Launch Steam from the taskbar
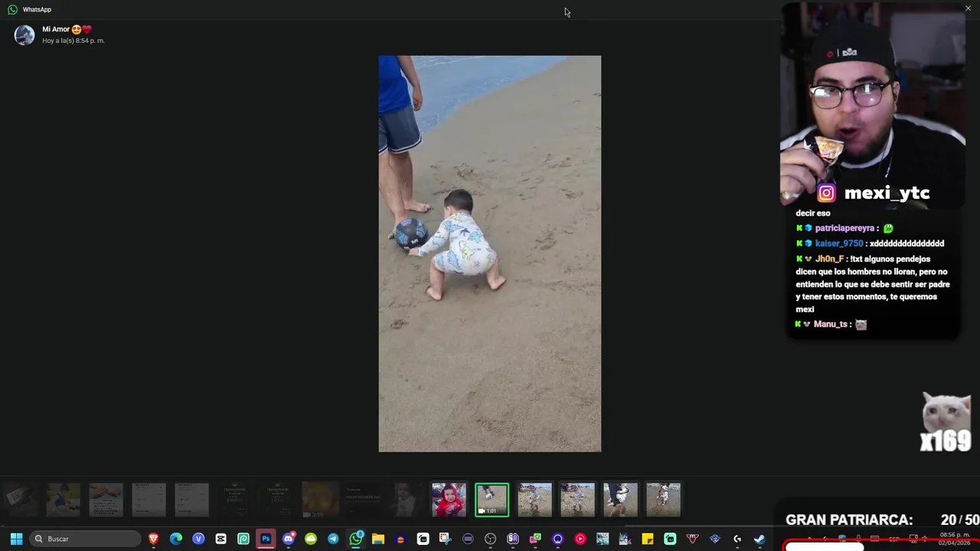This screenshot has width=980, height=551. click(759, 539)
